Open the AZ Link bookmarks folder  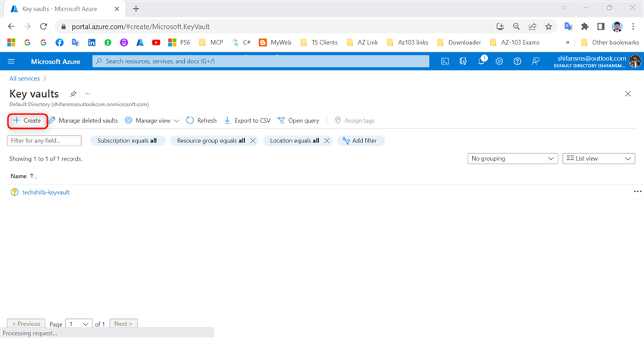[362, 42]
